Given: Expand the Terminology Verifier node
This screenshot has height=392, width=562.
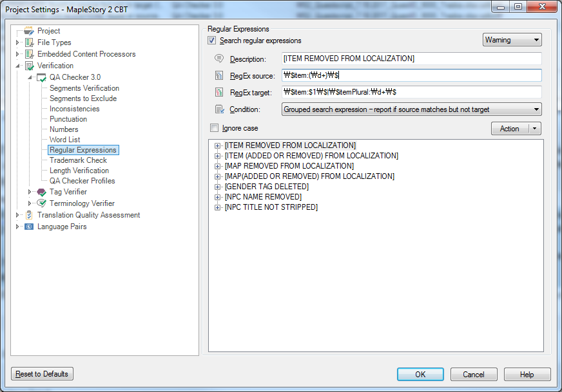Looking at the screenshot, I should pos(30,203).
